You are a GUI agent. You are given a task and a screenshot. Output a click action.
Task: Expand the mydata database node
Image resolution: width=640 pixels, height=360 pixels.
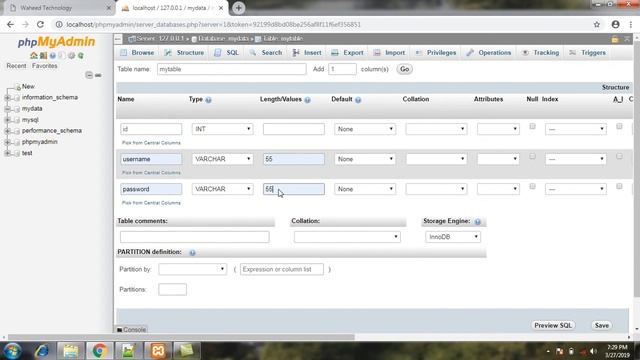(7, 109)
